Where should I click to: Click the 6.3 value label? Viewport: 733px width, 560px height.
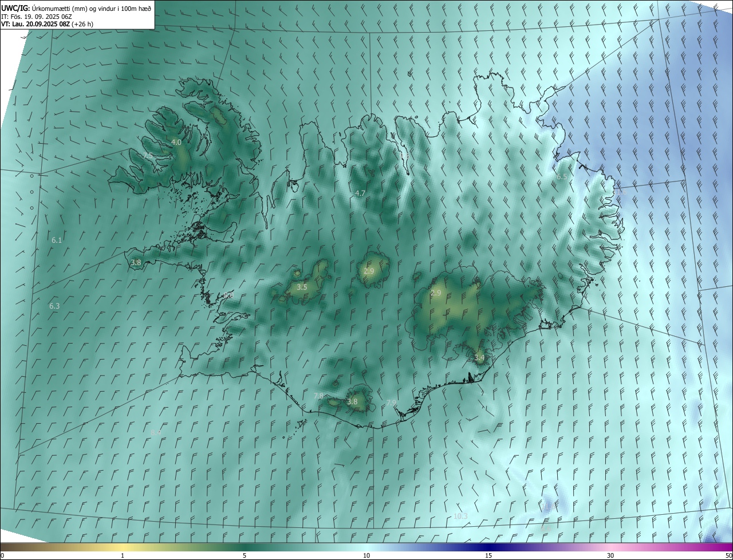(54, 306)
